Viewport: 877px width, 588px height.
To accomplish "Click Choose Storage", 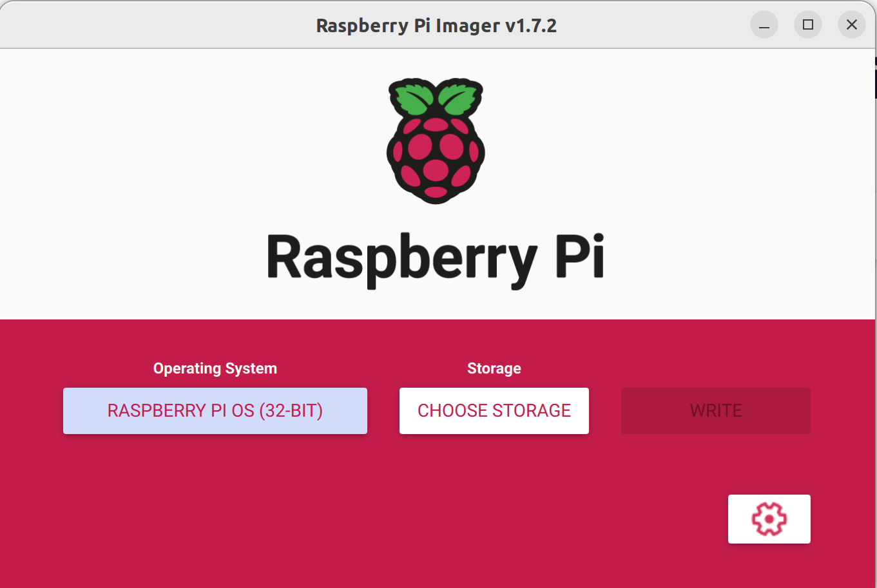I will tap(494, 411).
